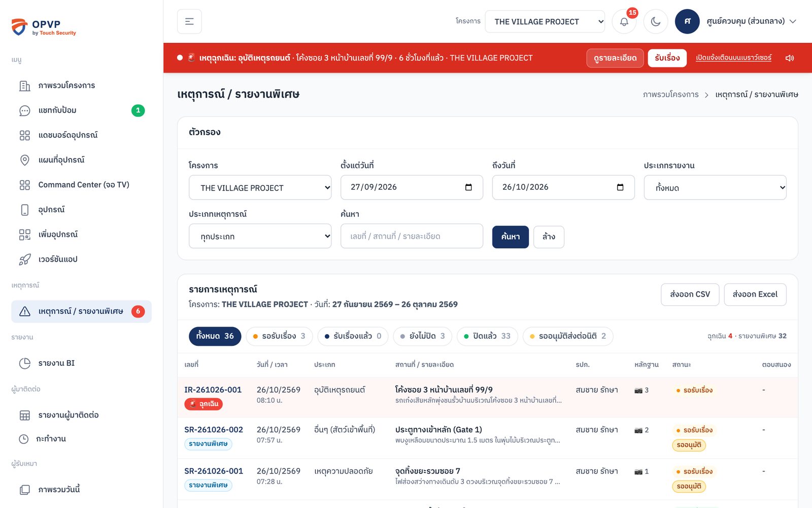Expand the ศูนย์ควบคุม (ส่วนกลาง) user menu

point(736,21)
